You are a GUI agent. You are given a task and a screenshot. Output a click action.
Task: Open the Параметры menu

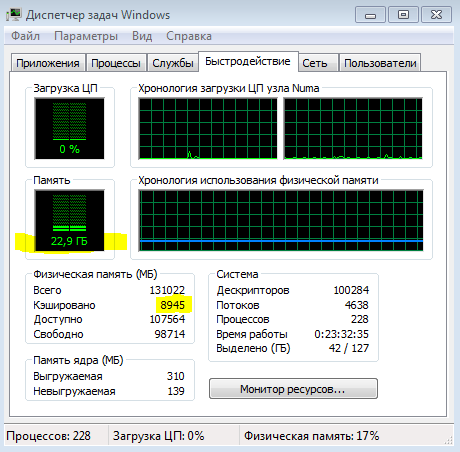(86, 36)
